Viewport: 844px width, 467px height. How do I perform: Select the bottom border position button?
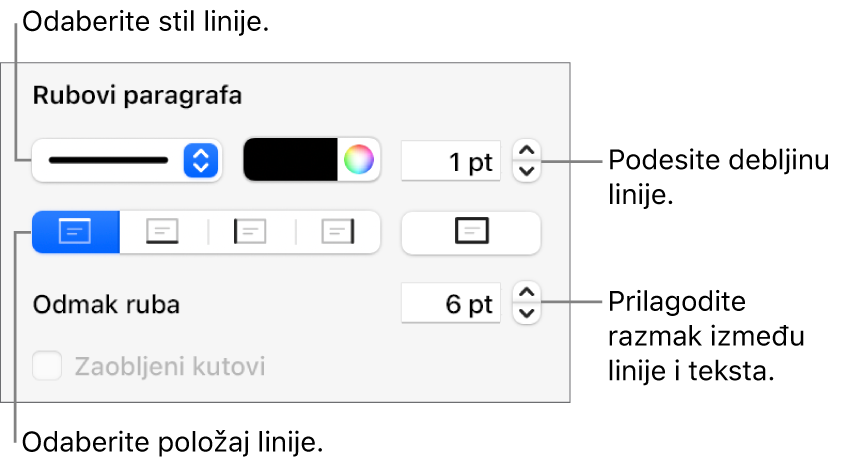coord(163,231)
